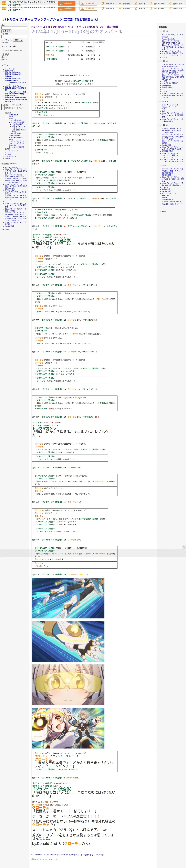Open 「LUNE」.exe history link
This screenshot has width=186, height=868.
[167, 133]
